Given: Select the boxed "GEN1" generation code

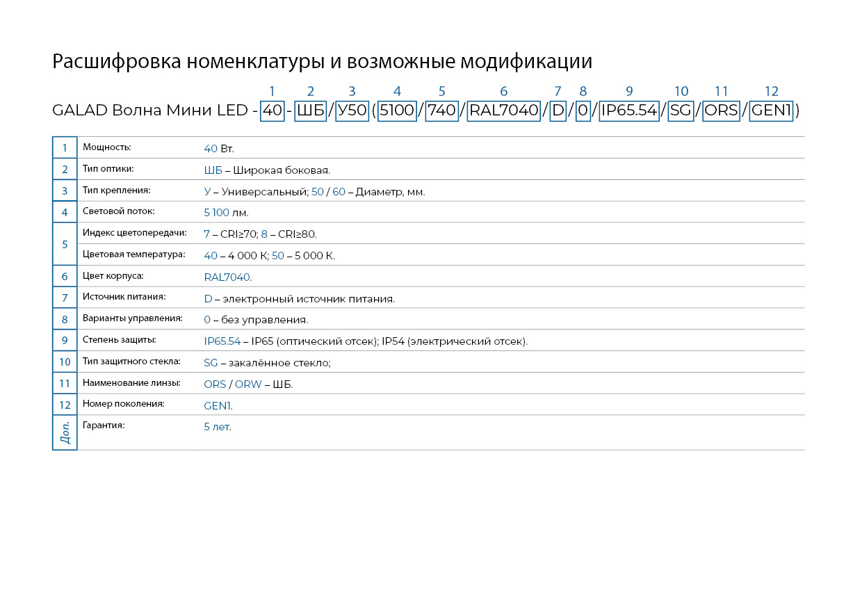Looking at the screenshot, I should pyautogui.click(x=772, y=111).
